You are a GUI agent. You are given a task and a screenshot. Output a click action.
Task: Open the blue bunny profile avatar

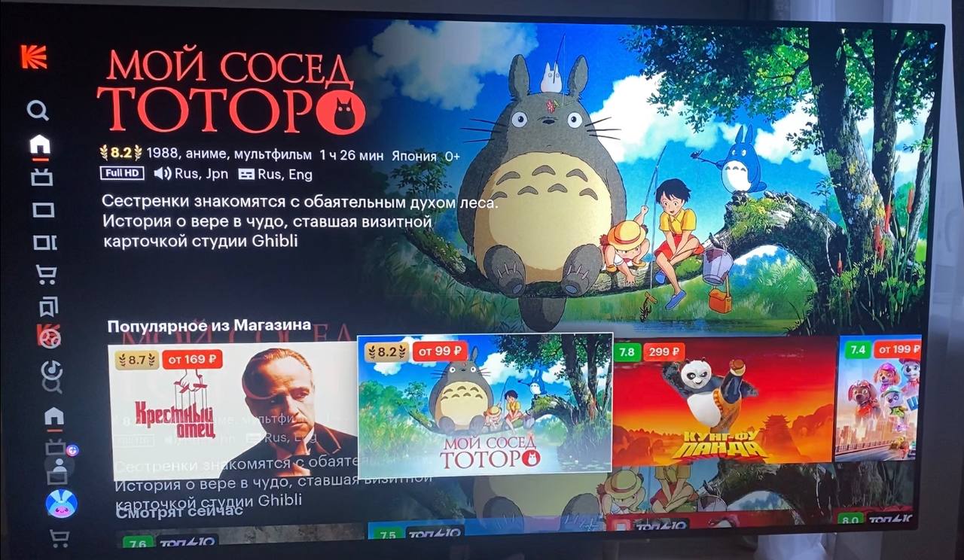(61, 503)
